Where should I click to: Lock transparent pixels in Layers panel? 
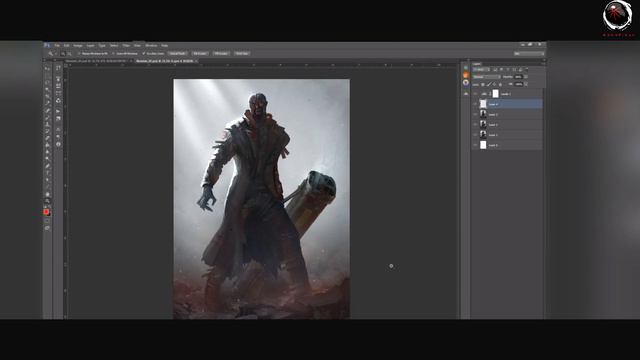[482, 84]
